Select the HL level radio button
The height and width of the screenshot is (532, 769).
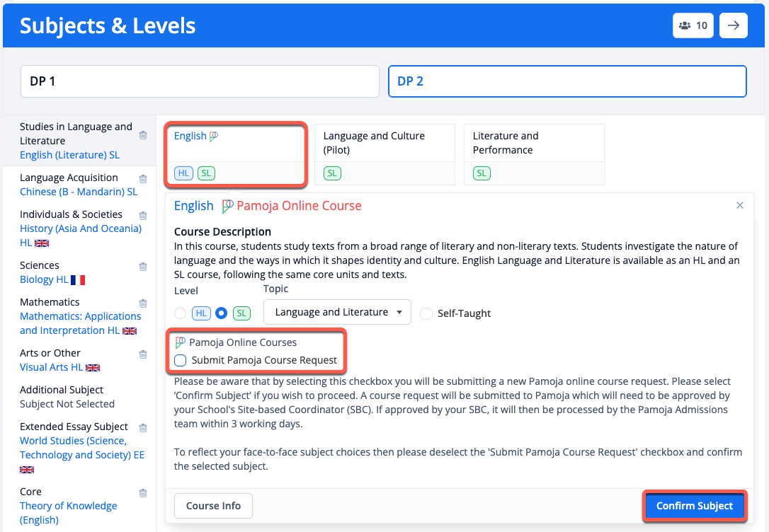tap(181, 313)
